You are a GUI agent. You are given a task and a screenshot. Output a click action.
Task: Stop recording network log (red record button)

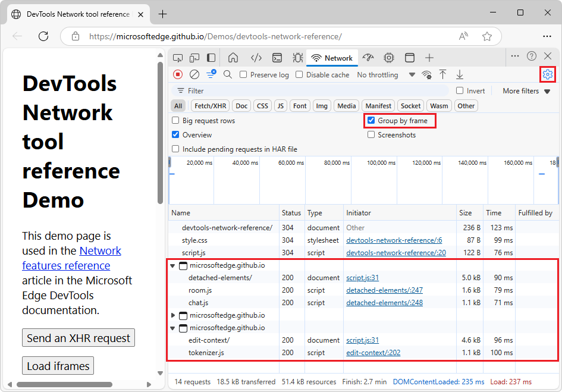178,74
